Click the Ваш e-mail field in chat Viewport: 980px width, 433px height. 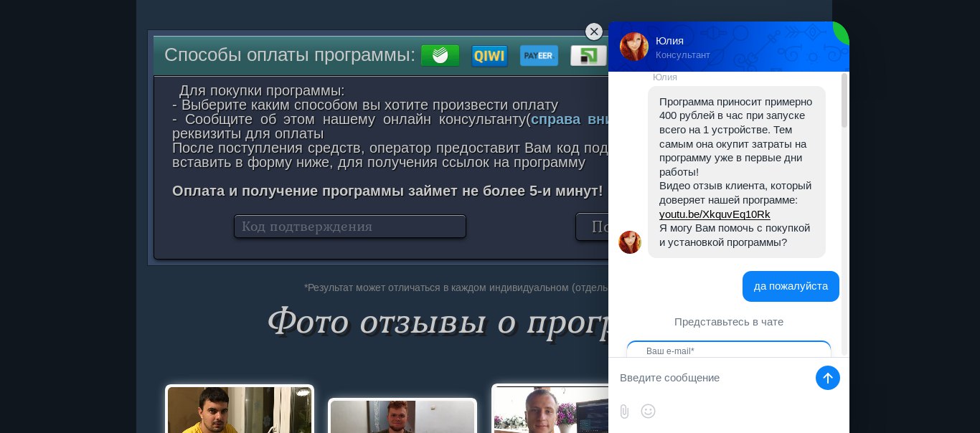coord(729,350)
